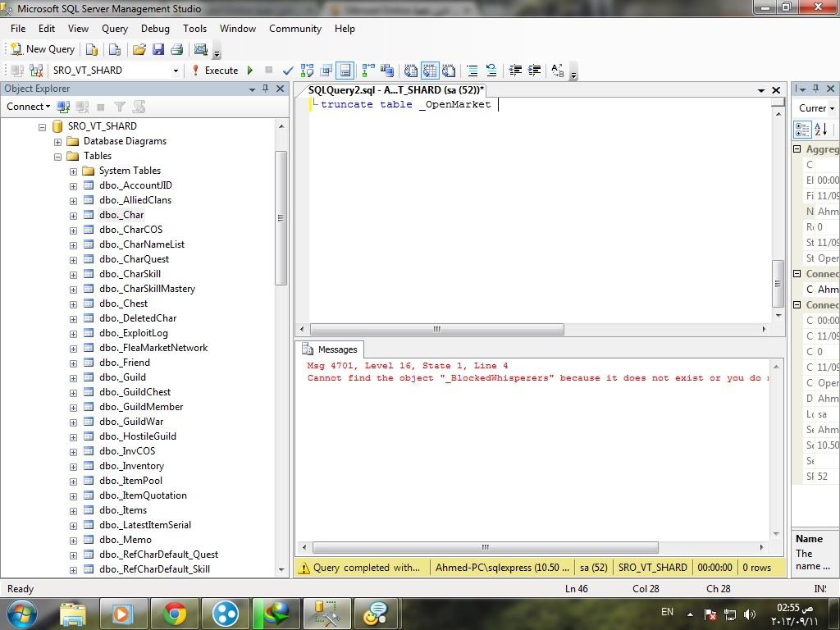The image size is (840, 630).
Task: Collapse the Aggregate section in Properties
Action: point(797,149)
